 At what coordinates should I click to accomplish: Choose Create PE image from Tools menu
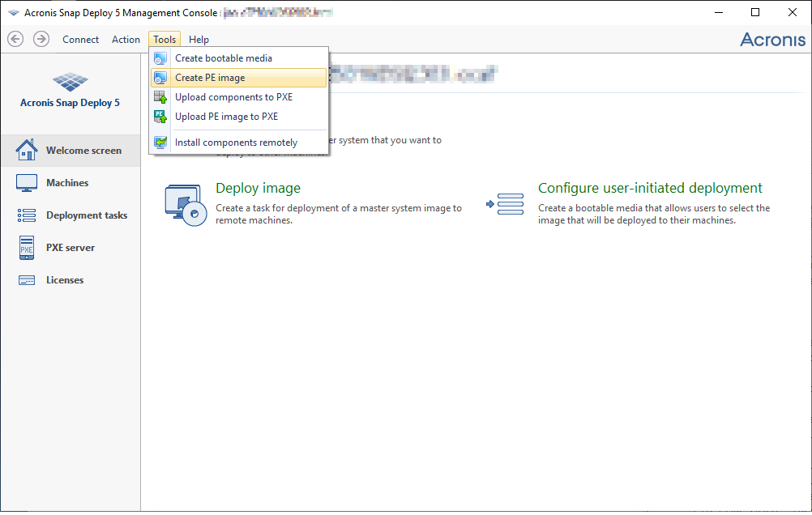pyautogui.click(x=210, y=78)
